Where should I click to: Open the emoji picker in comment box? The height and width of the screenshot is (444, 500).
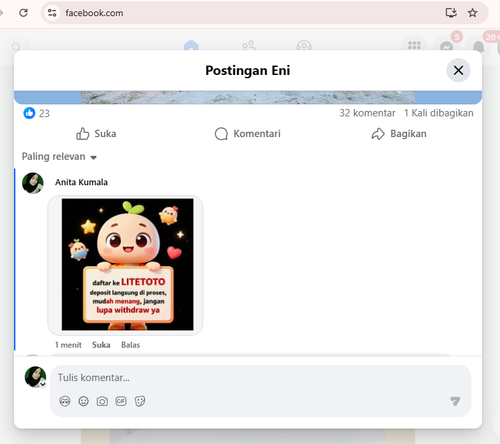click(x=83, y=401)
